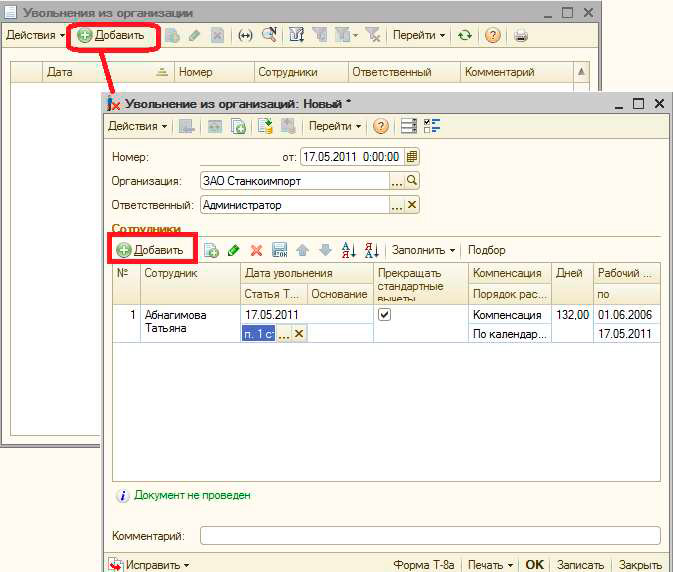Open the Перейти menu in the list window
673x572 pixels.
pos(419,35)
